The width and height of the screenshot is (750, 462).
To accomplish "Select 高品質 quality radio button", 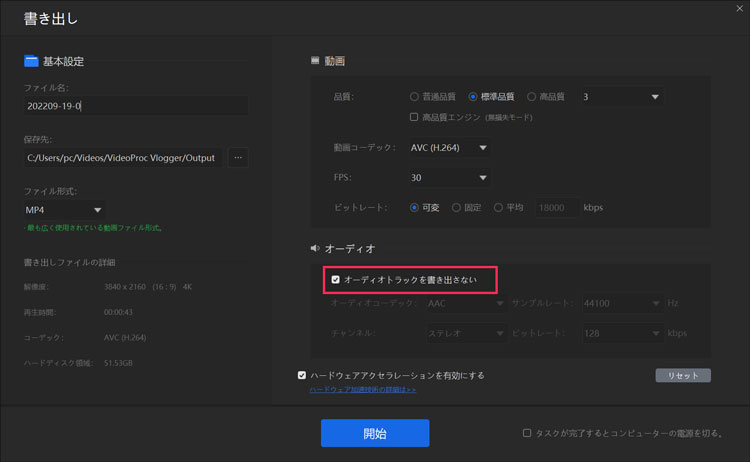I will pyautogui.click(x=531, y=97).
